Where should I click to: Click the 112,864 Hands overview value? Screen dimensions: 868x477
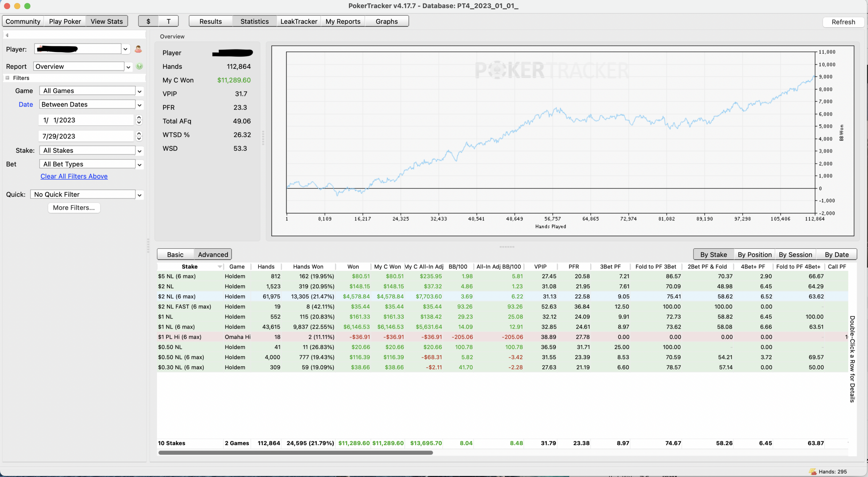(239, 66)
